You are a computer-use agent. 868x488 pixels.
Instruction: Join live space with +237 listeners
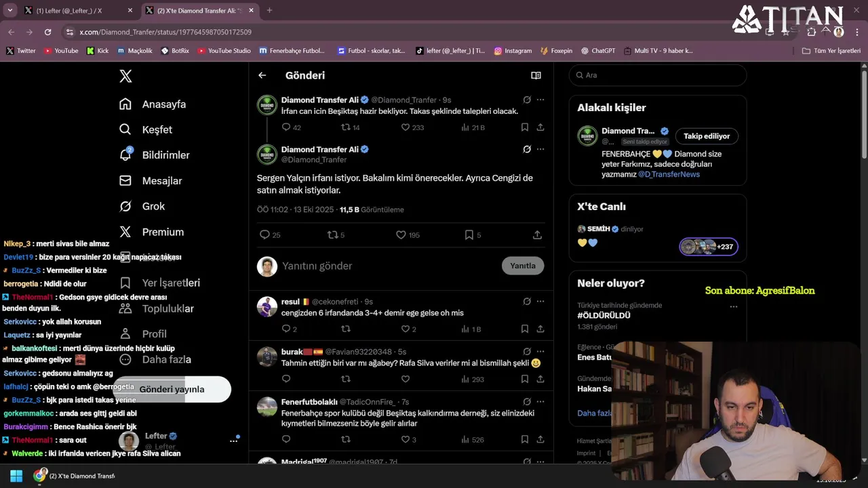coord(709,247)
